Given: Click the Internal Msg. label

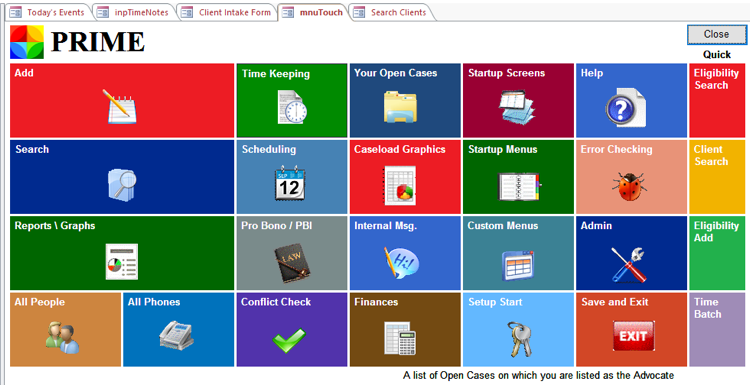Looking at the screenshot, I should (x=386, y=226).
